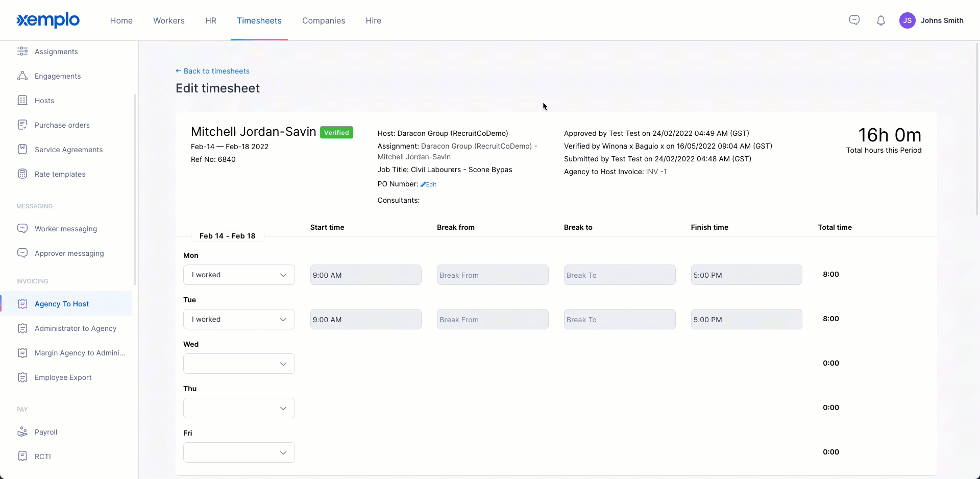Click the xemplo logo
The image size is (980, 479).
[48, 20]
